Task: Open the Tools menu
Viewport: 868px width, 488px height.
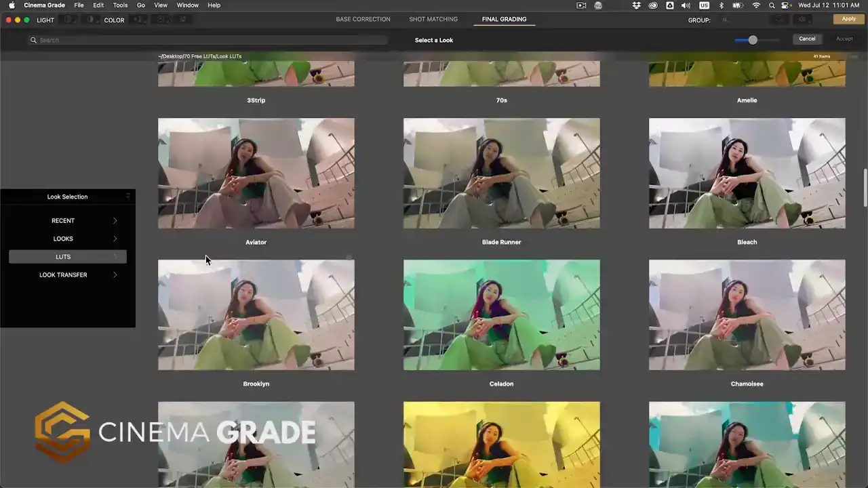Action: point(120,5)
